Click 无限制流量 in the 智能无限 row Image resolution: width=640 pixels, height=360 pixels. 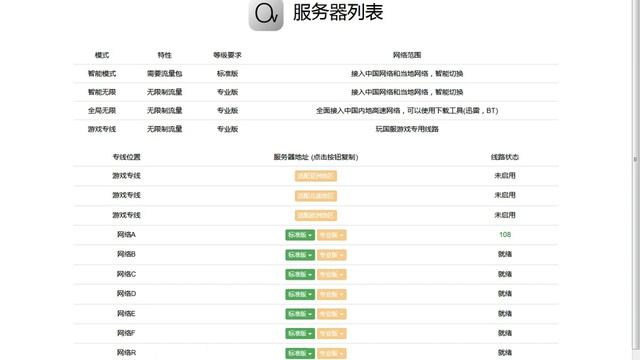164,92
